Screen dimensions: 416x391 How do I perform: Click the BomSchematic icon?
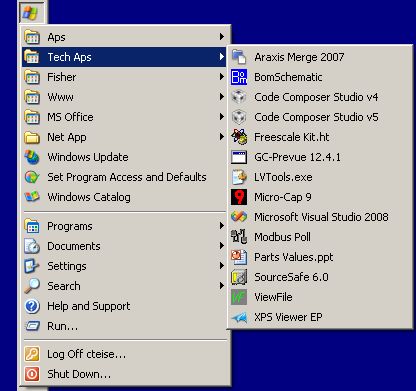pos(239,77)
